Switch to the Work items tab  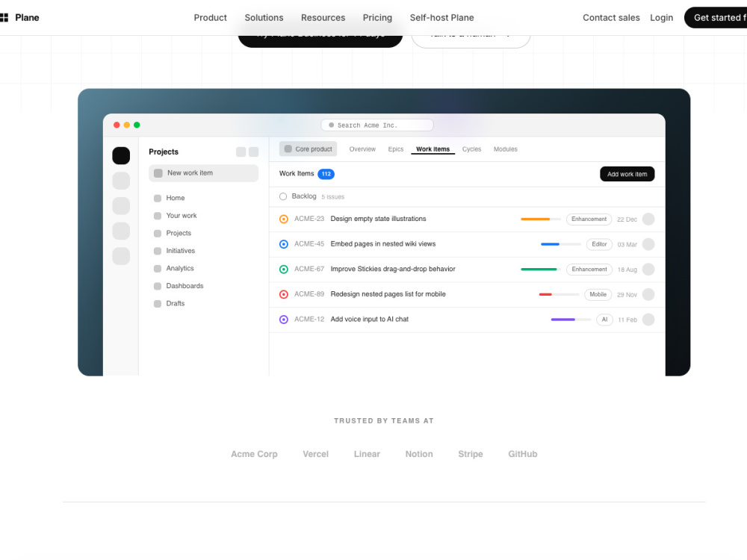[x=433, y=149]
